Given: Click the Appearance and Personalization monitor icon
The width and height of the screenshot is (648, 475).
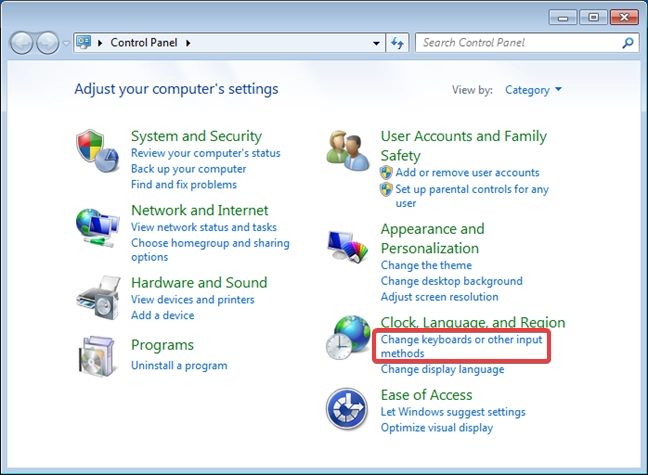Looking at the screenshot, I should 348,246.
